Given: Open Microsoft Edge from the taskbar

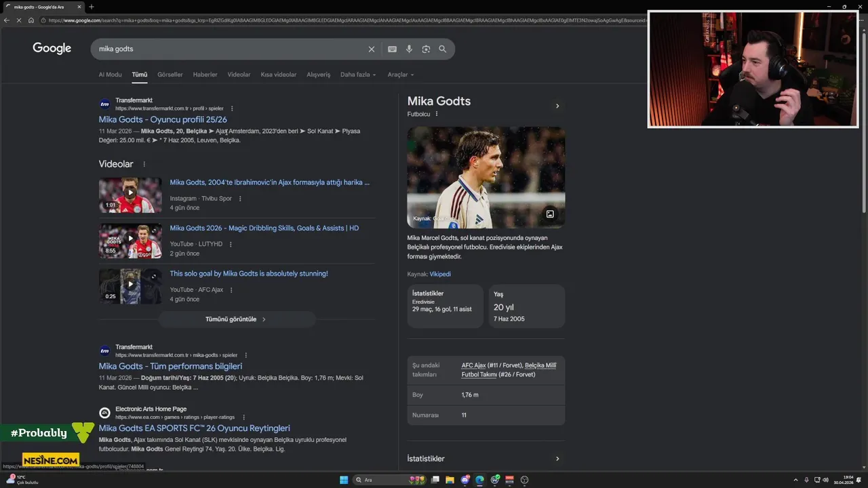Looking at the screenshot, I should click(479, 480).
